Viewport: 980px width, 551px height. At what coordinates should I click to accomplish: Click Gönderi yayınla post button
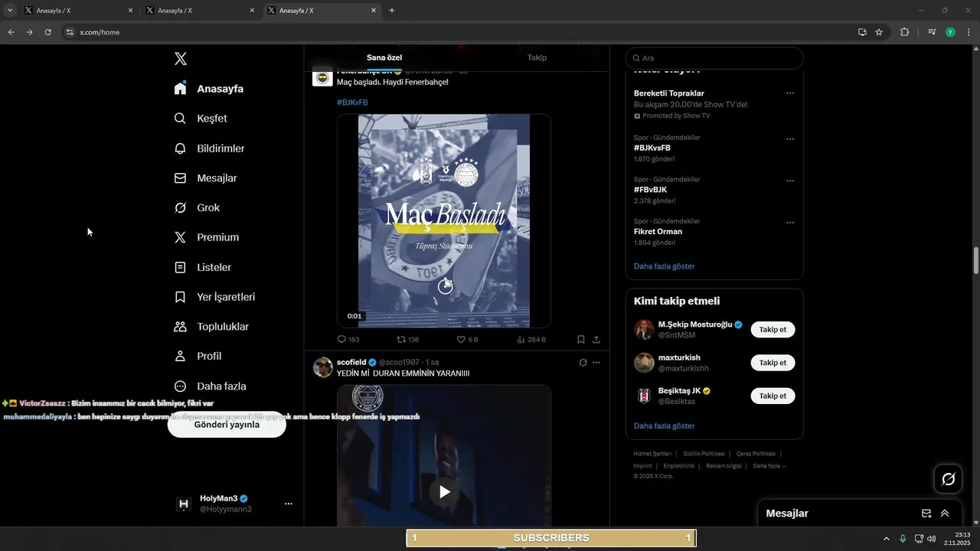[227, 424]
